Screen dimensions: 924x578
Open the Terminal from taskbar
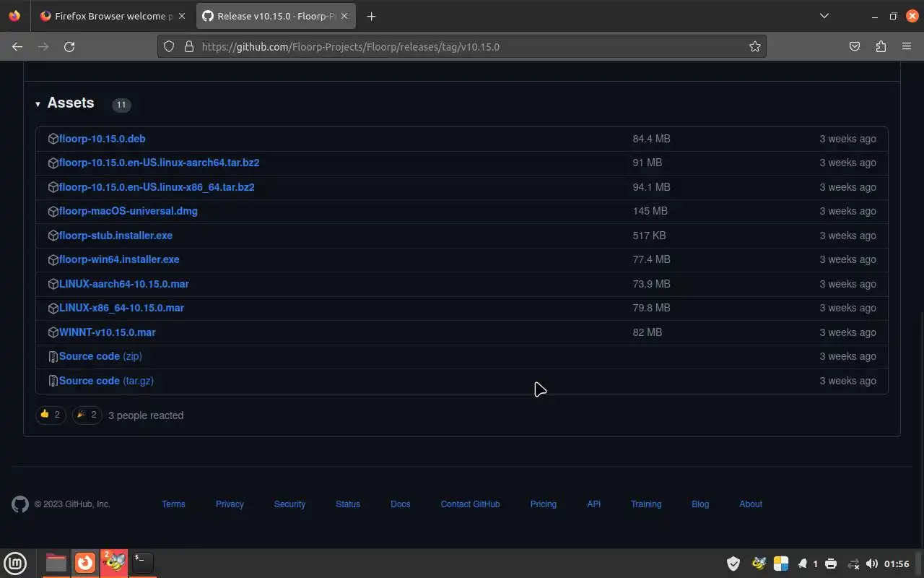click(x=142, y=563)
